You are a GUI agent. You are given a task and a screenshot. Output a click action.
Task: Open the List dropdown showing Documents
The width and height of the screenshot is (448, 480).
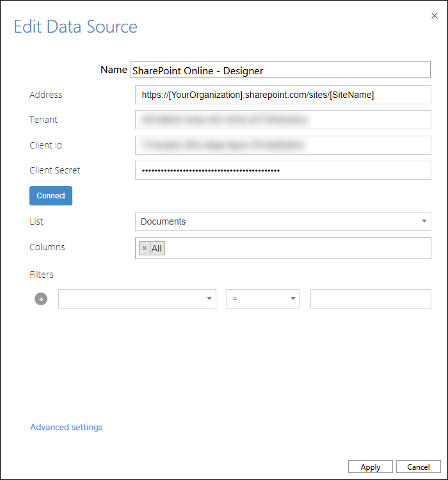click(283, 221)
